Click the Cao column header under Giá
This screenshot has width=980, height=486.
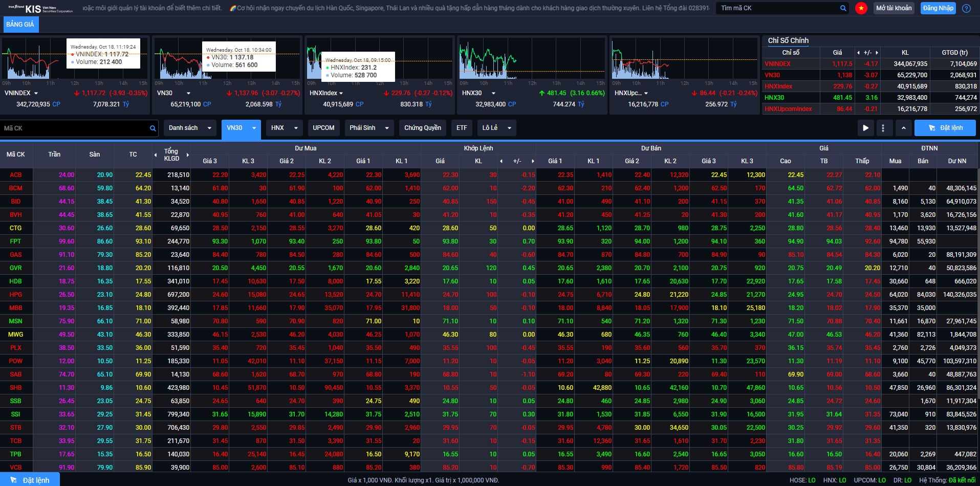(786, 161)
